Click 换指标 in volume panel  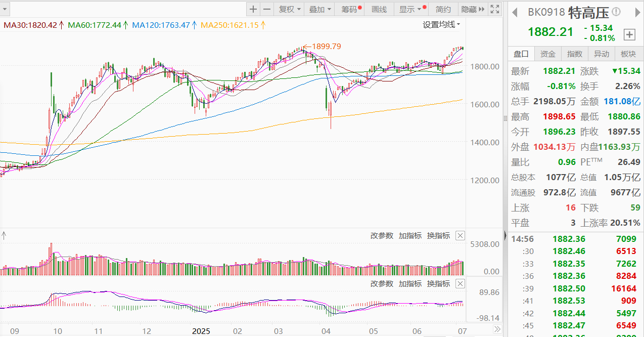tap(438, 235)
